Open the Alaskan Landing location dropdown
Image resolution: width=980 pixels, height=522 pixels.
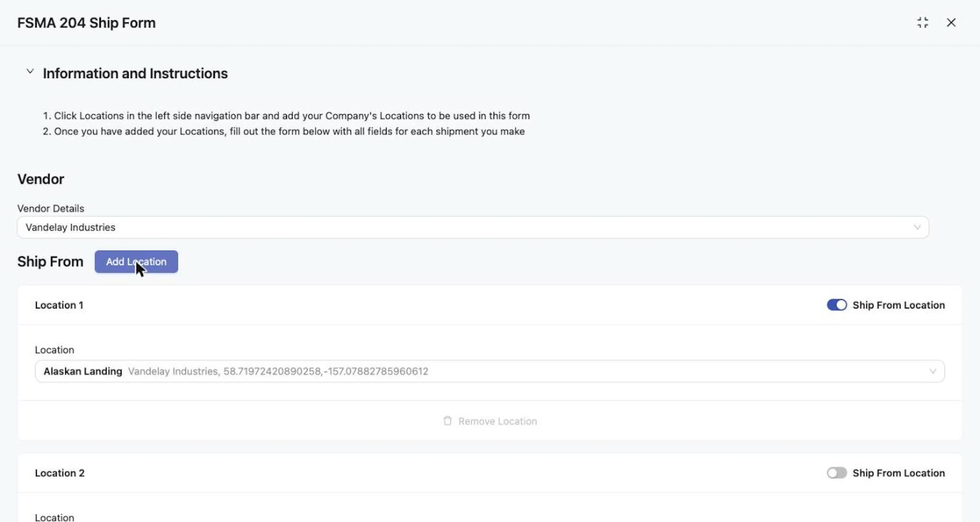490,371
